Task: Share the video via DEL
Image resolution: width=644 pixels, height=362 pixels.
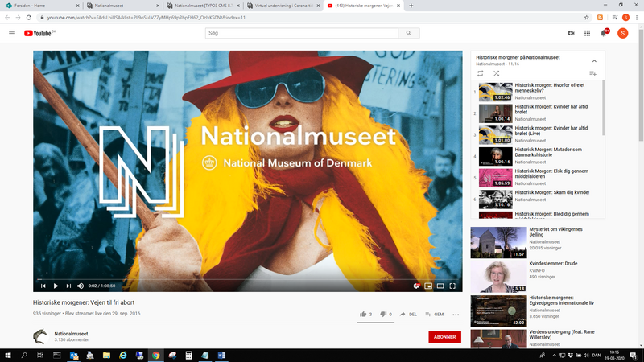Action: click(x=408, y=315)
